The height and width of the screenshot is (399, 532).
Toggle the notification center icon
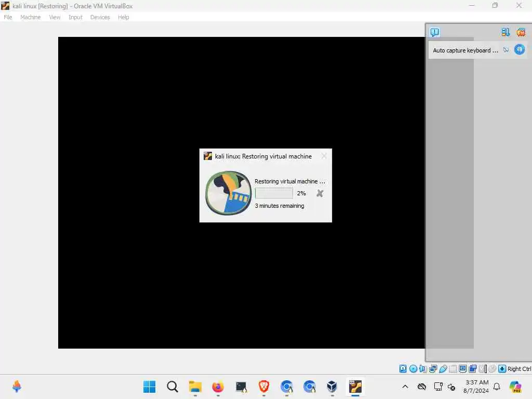435,32
